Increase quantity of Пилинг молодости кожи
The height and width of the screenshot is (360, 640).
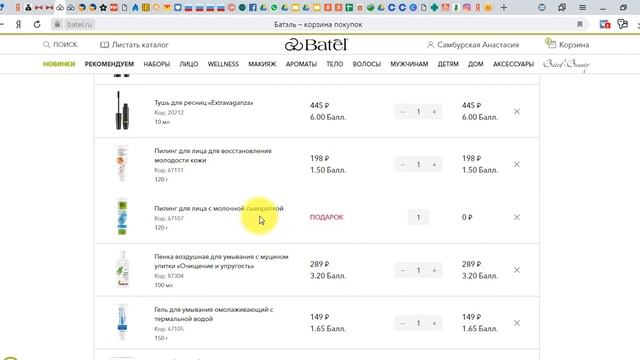(x=434, y=164)
